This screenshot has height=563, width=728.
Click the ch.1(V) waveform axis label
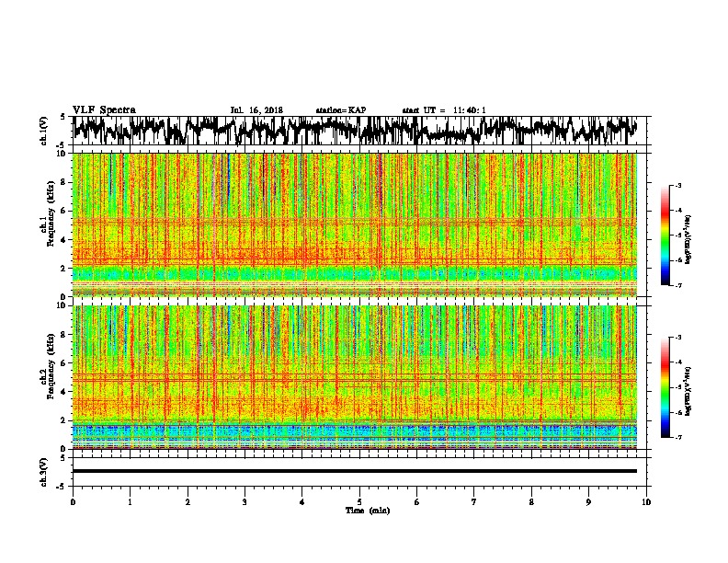(x=43, y=131)
